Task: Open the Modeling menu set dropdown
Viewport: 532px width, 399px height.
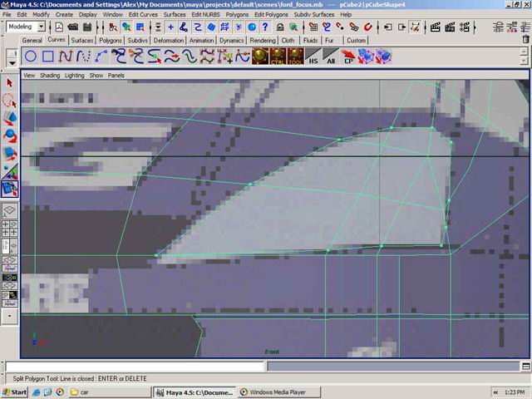Action: 41,27
